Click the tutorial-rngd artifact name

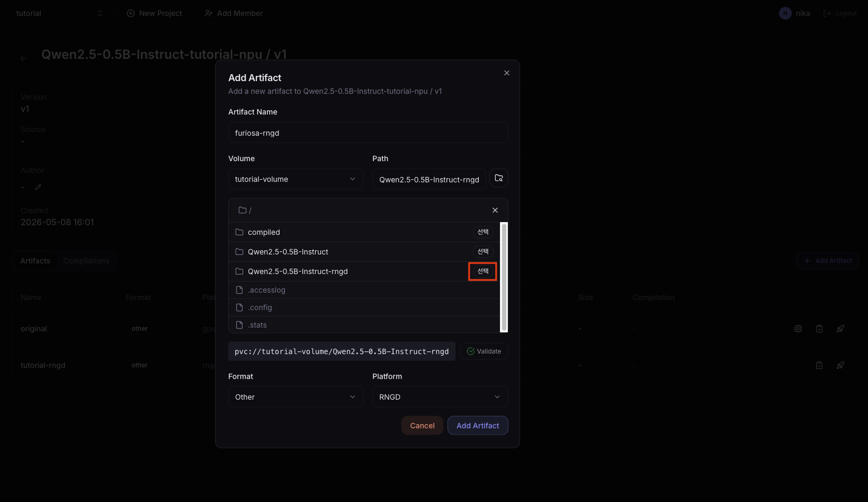[43, 365]
